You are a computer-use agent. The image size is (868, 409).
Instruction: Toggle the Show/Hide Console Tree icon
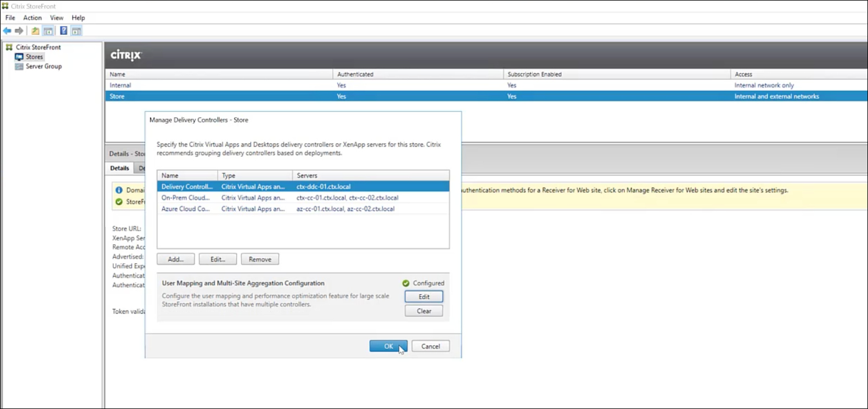[x=48, y=31]
